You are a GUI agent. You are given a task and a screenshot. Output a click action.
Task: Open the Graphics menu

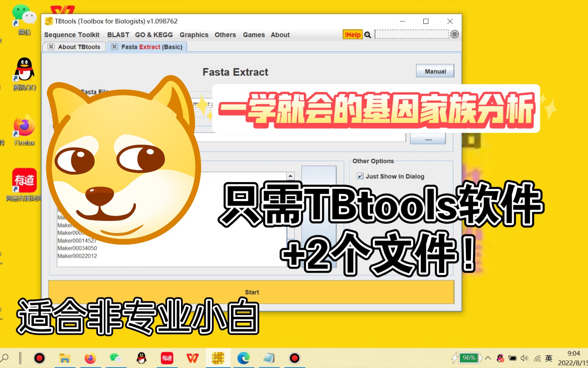pyautogui.click(x=194, y=34)
